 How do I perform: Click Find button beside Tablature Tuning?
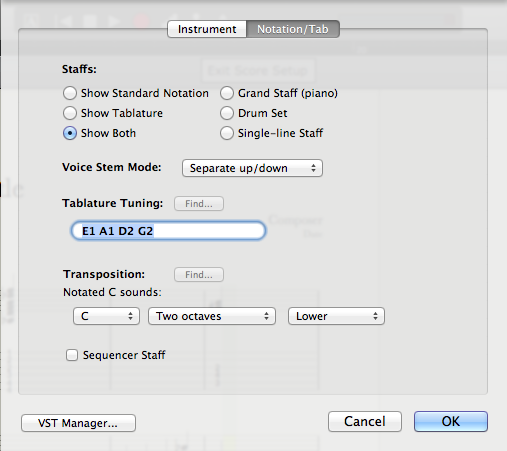pos(199,204)
